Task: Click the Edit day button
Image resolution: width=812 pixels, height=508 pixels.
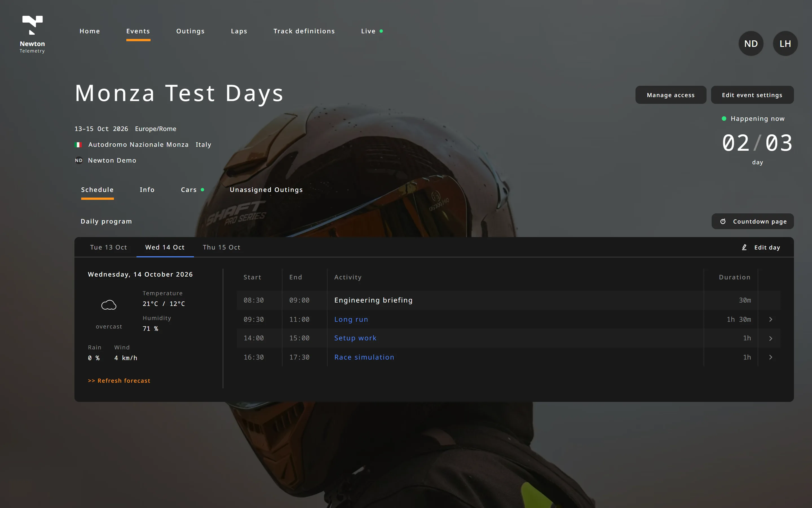Action: [761, 247]
